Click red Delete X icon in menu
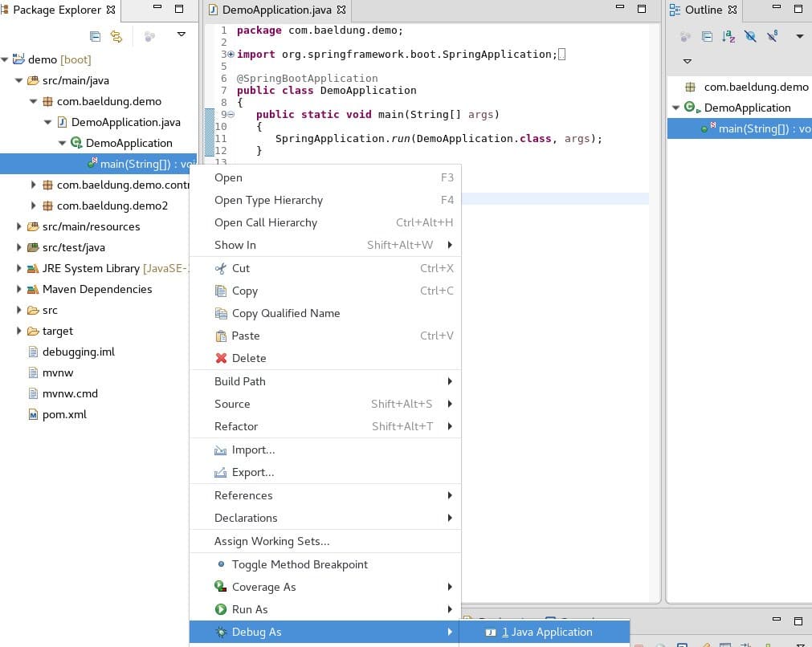This screenshot has width=812, height=647. 221,358
